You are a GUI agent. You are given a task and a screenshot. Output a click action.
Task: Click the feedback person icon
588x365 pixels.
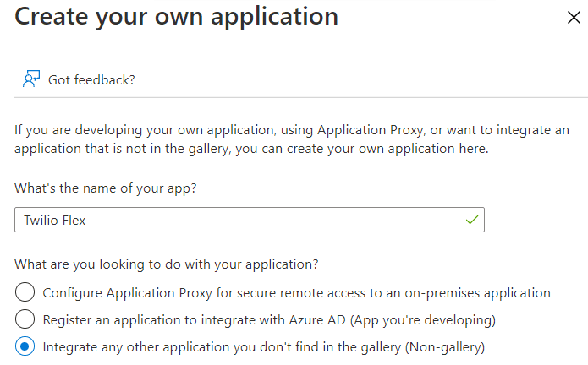point(31,79)
